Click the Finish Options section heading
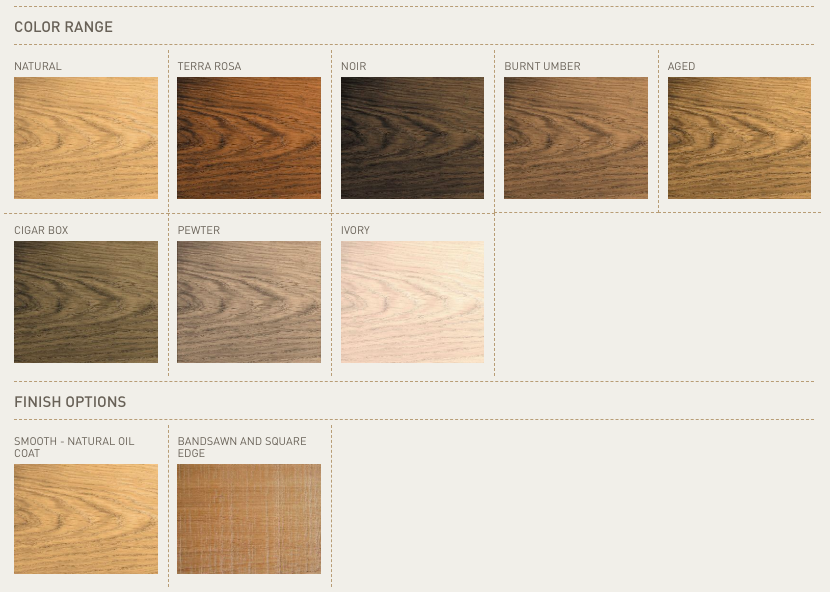 click(70, 402)
